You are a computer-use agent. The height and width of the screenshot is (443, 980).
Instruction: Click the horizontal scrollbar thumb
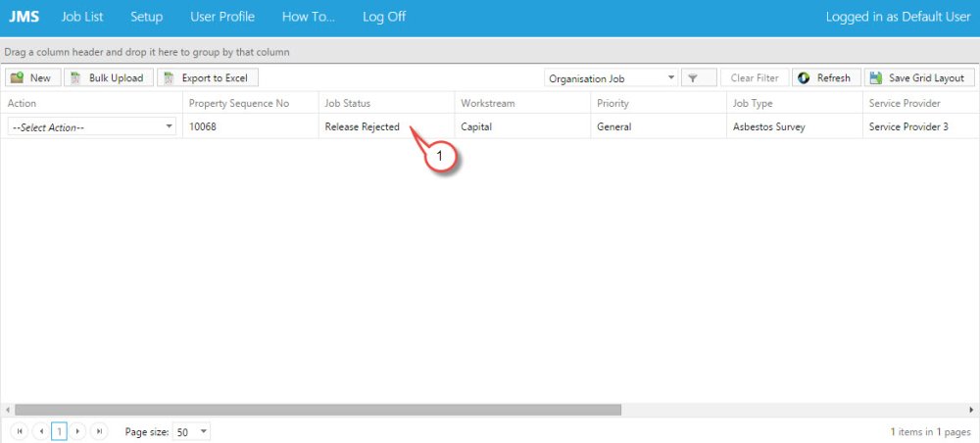[318, 410]
